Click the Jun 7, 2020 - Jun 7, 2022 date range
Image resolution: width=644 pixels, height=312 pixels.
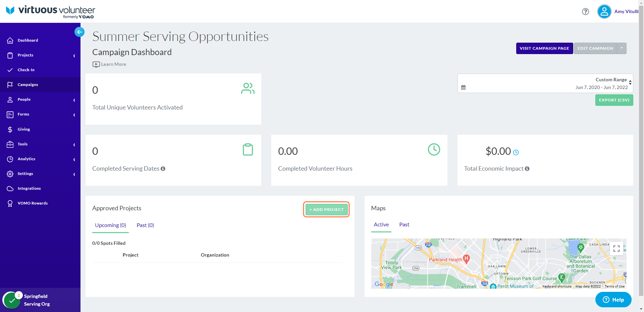pos(601,87)
